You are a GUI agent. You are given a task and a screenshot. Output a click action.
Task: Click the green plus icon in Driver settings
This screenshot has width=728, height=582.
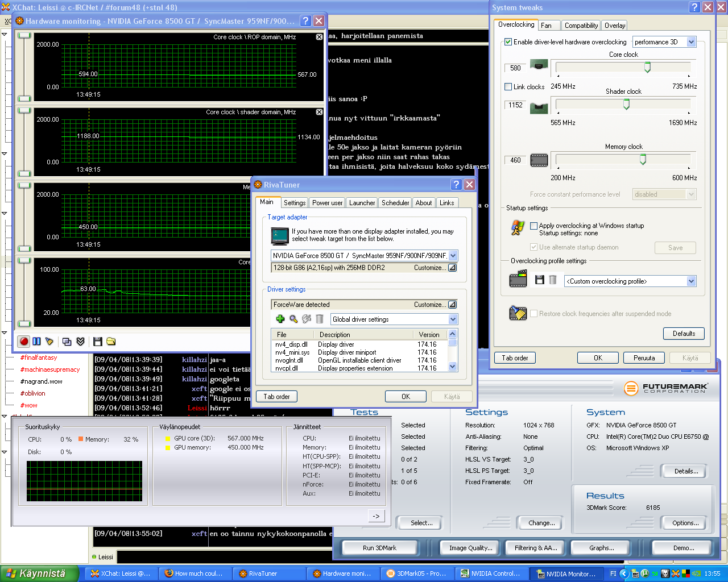(280, 319)
